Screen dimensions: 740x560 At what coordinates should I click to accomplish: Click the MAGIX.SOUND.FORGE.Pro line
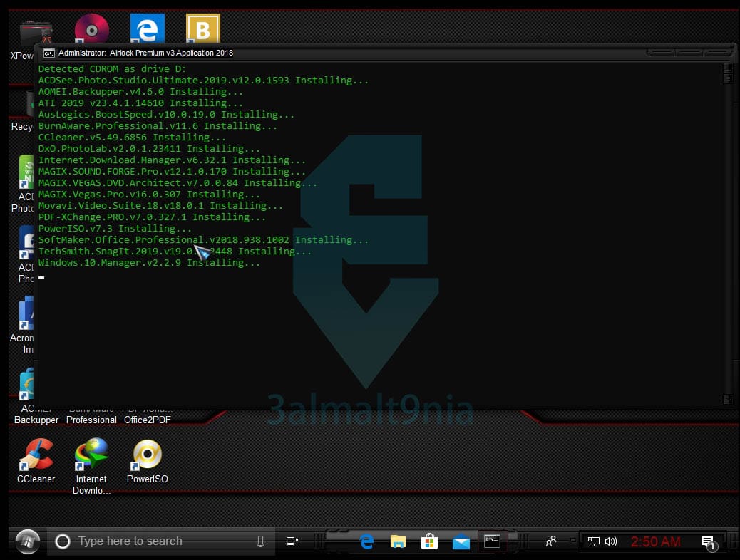click(172, 171)
